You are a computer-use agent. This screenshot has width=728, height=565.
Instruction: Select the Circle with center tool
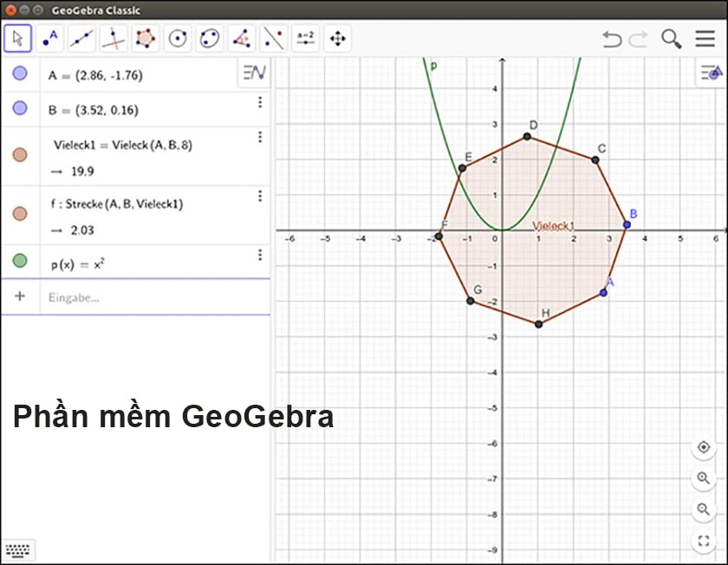click(178, 38)
